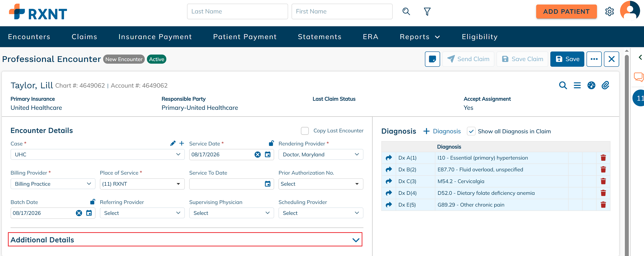
Task: Click the arrow icon for Dx E(5)
Action: (389, 205)
